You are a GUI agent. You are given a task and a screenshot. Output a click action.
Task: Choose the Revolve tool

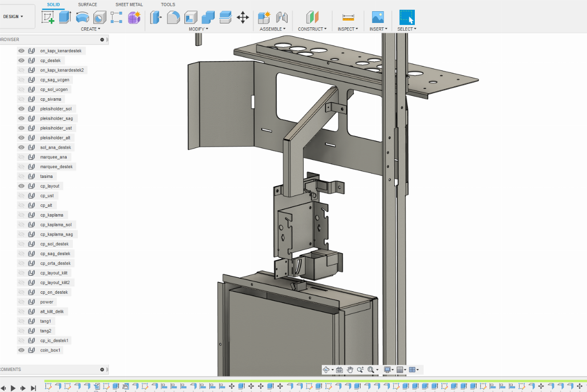coord(83,18)
